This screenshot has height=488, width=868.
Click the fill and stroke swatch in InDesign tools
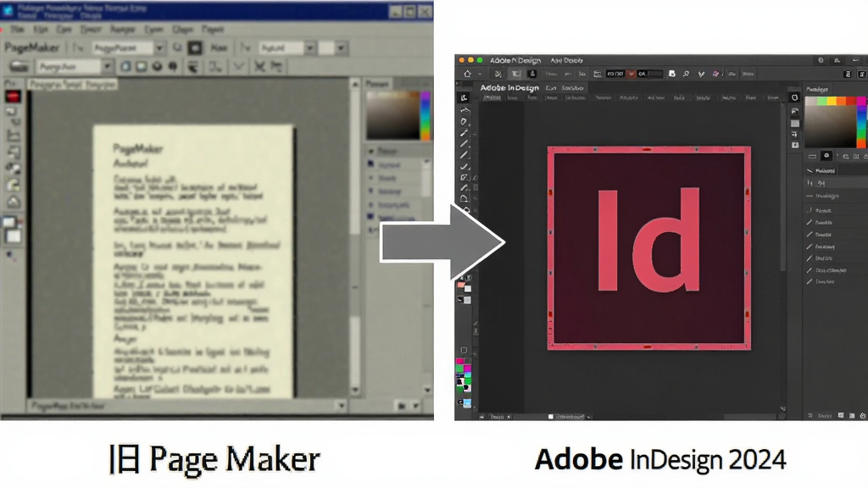464,288
